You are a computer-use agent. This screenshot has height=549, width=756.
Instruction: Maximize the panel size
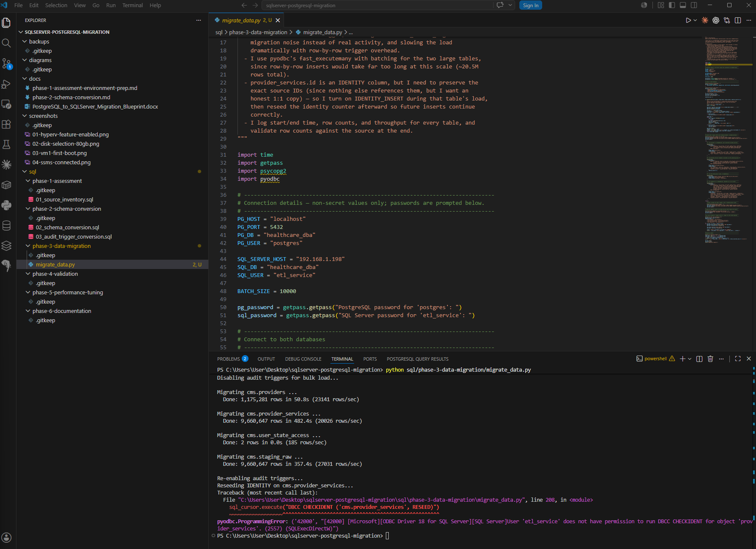pyautogui.click(x=738, y=359)
